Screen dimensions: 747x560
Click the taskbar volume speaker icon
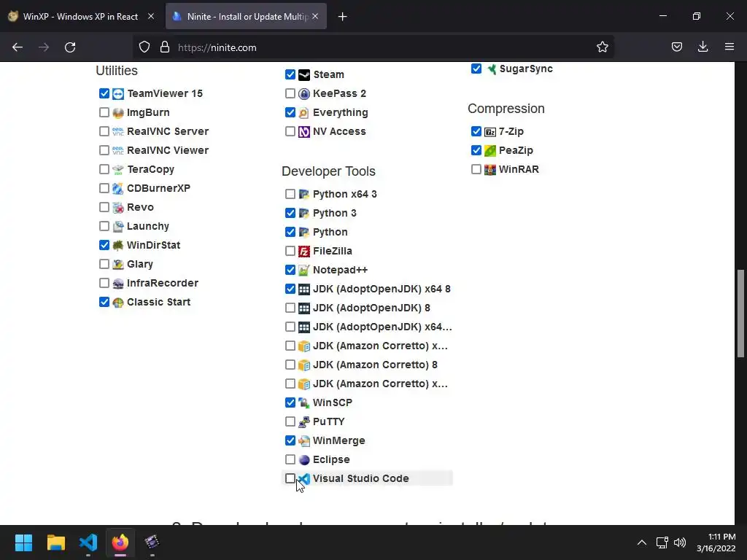pyautogui.click(x=680, y=542)
